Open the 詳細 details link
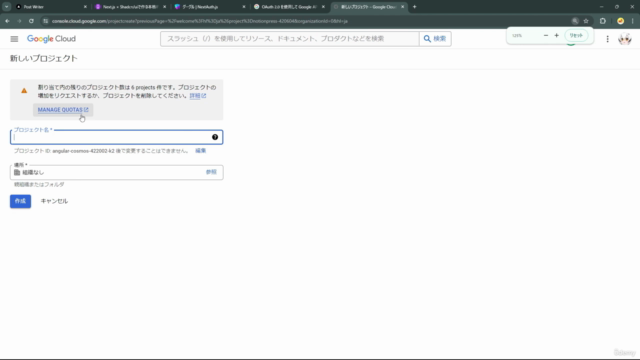 198,96
